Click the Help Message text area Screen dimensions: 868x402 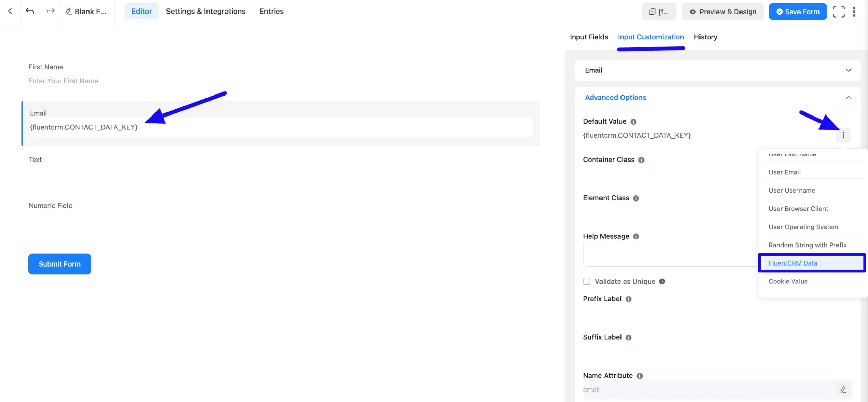(671, 253)
